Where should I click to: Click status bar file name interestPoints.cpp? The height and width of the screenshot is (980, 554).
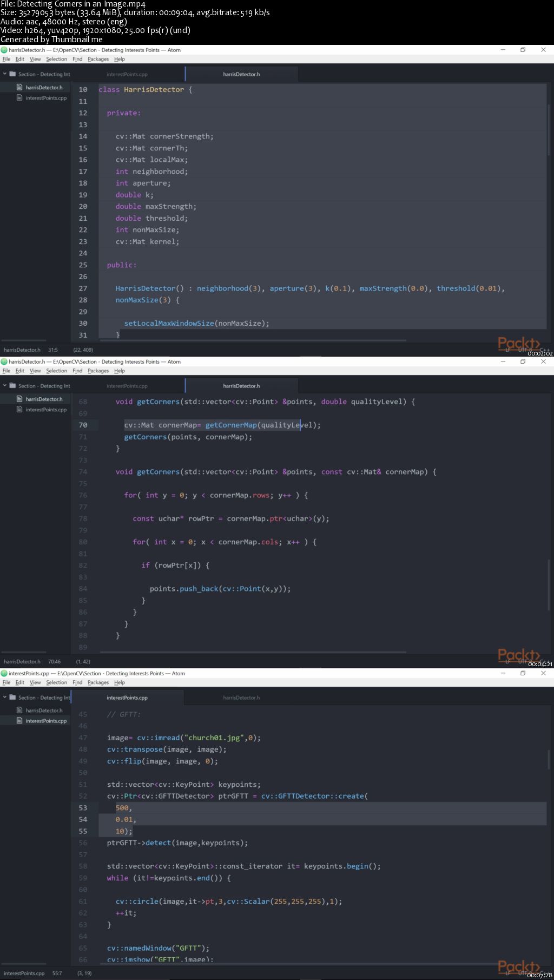[24, 974]
